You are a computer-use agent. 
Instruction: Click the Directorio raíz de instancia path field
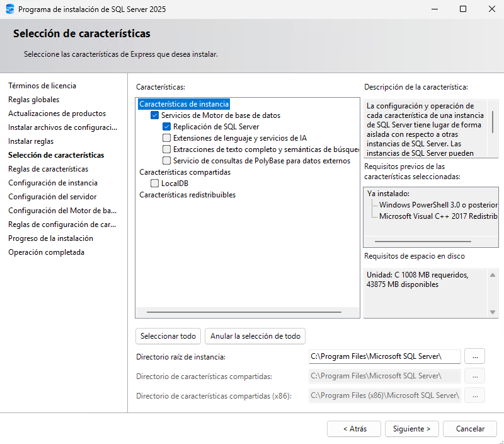385,356
